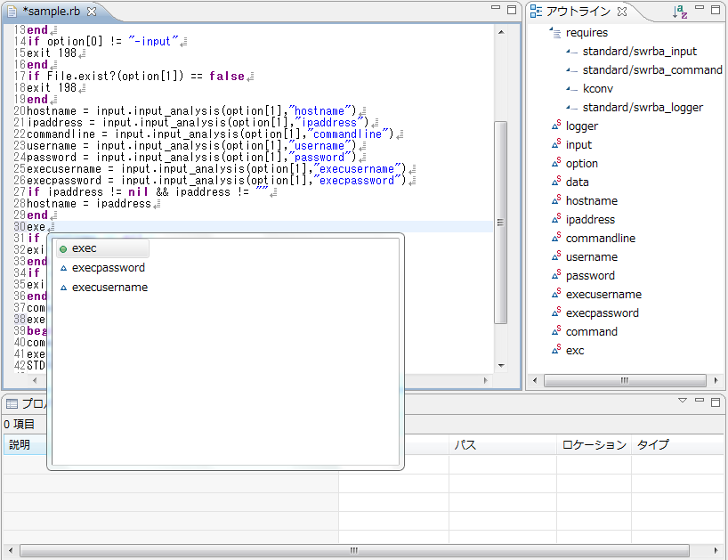Select exec method in autocomplete list
728x560 pixels.
click(x=84, y=248)
